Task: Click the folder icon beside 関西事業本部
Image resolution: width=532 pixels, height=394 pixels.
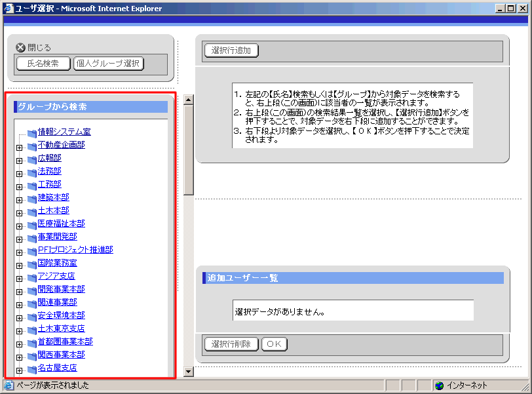Action: pyautogui.click(x=32, y=357)
